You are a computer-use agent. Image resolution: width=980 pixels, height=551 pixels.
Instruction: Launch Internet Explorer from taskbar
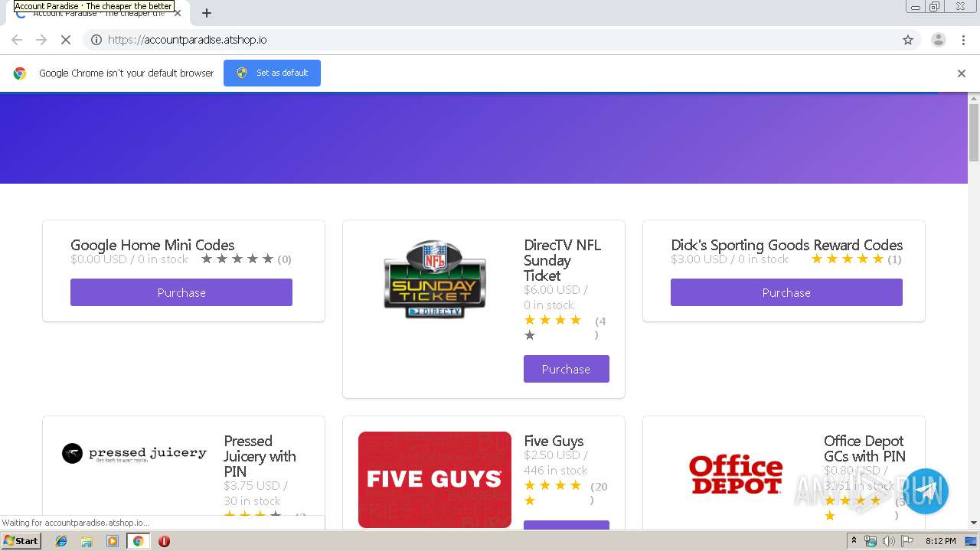coord(61,541)
